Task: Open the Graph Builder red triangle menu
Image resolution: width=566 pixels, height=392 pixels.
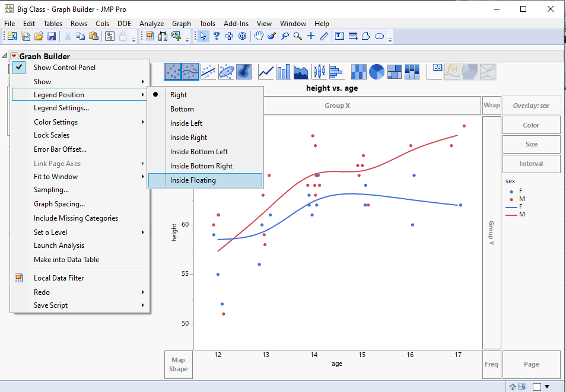Action: tap(14, 56)
